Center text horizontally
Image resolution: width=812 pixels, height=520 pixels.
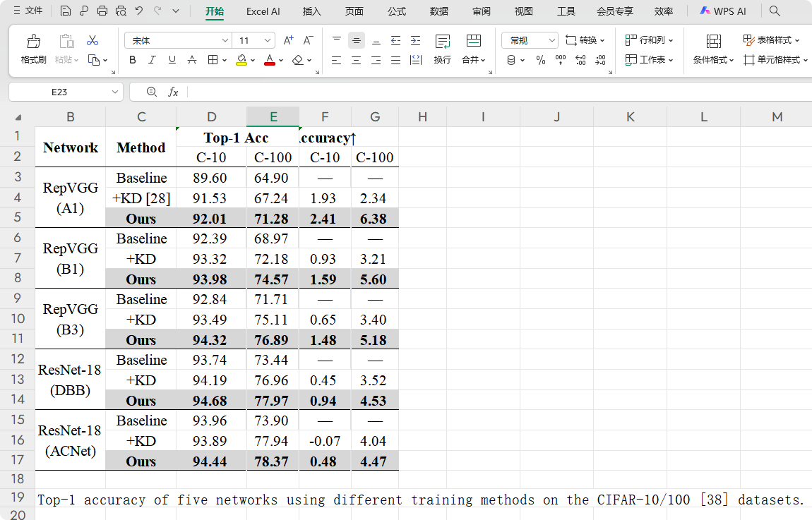tap(357, 60)
